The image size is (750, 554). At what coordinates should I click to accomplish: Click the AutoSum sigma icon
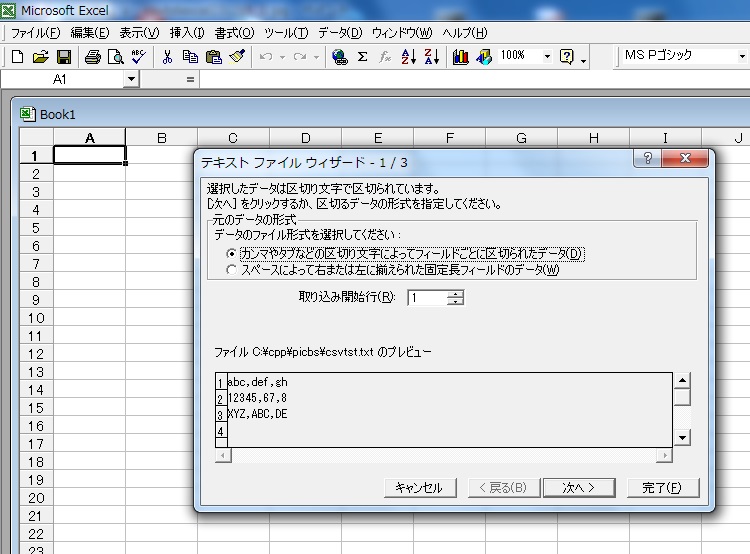tap(363, 57)
